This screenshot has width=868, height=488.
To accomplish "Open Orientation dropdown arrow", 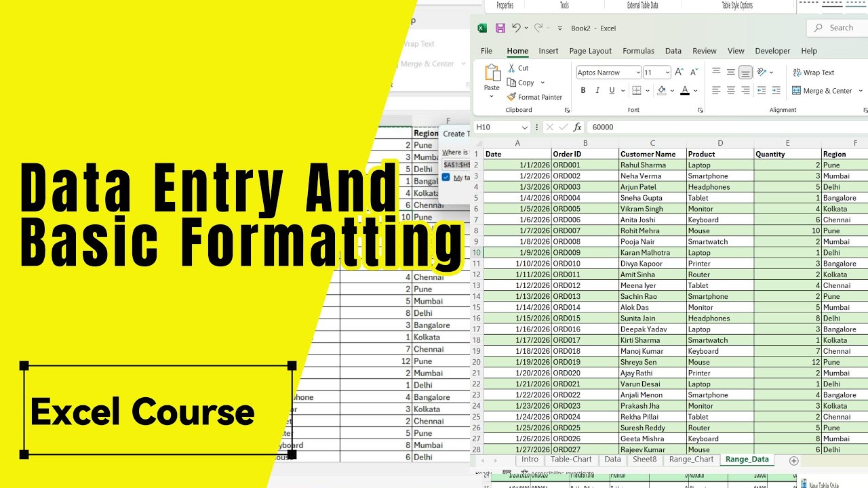I will click(772, 73).
